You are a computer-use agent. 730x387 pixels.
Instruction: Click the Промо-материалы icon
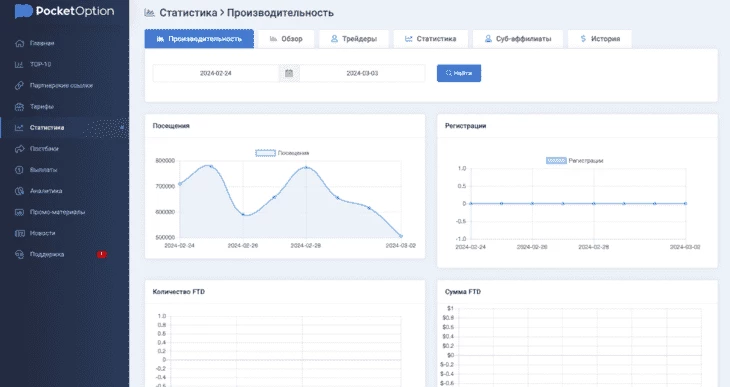(x=19, y=212)
